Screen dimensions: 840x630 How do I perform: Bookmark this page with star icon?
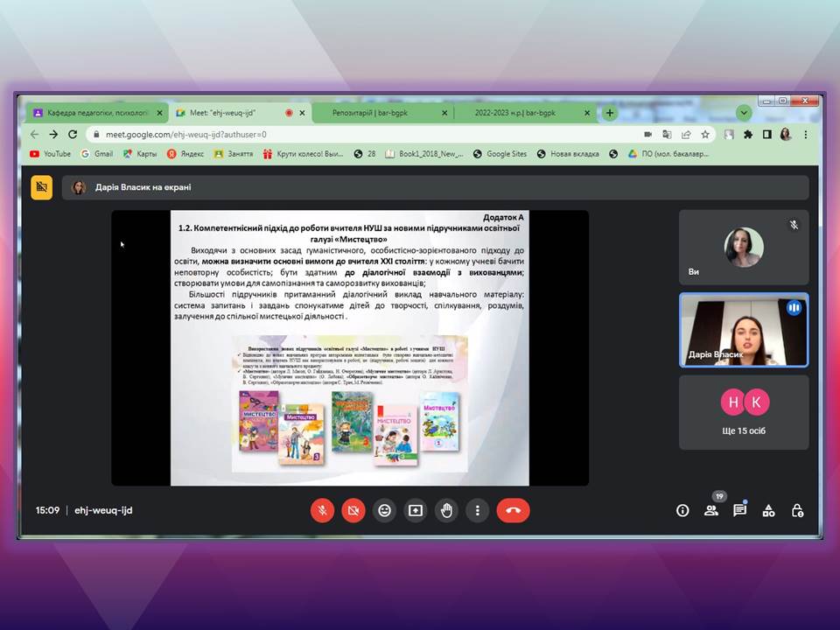tap(705, 135)
